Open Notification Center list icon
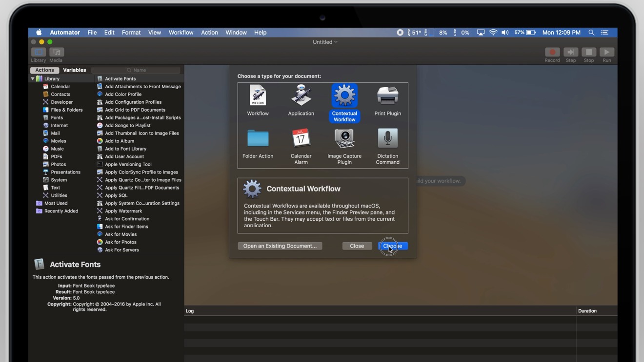Screen dimensions: 644x362 pyautogui.click(x=604, y=33)
